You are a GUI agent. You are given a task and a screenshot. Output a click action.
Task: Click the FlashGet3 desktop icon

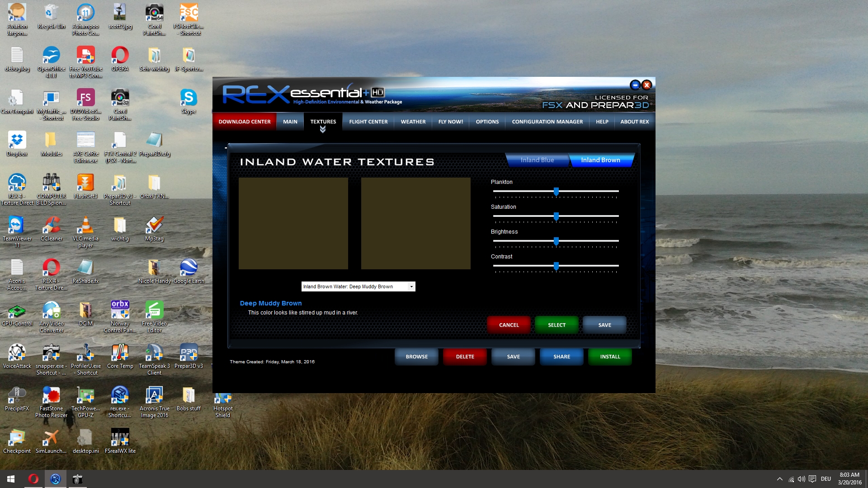click(85, 186)
